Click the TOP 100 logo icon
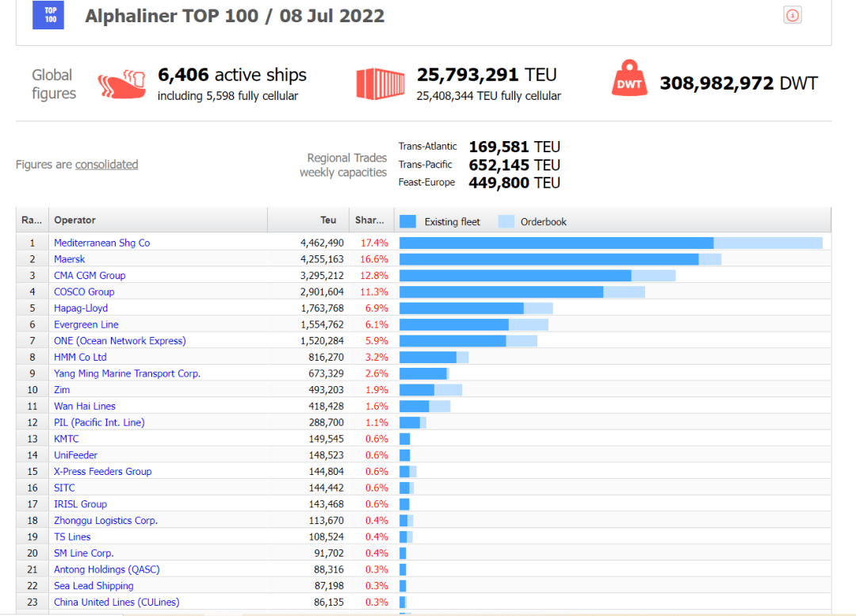This screenshot has height=616, width=856. (x=48, y=15)
